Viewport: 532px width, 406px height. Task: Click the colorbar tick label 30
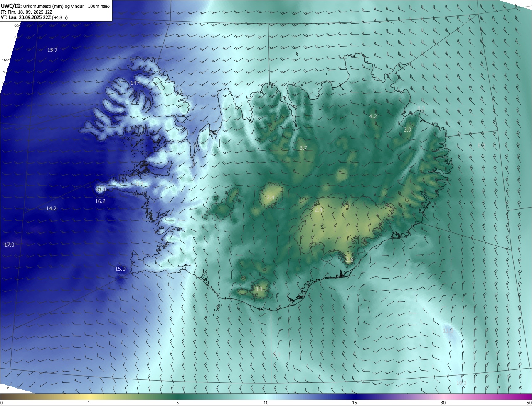click(443, 403)
